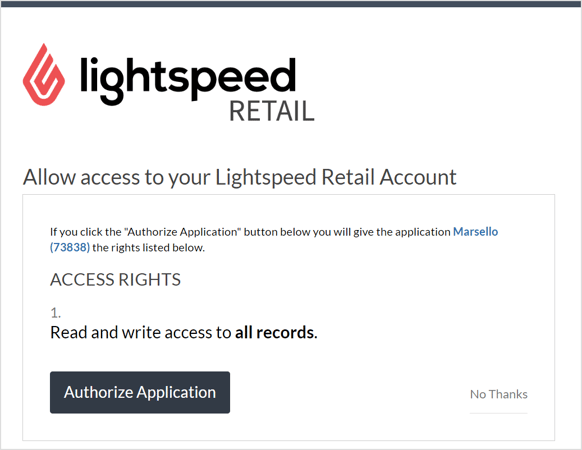
Task: Select the Allow access to your Lightspeed Retail Account heading
Action: tap(239, 177)
